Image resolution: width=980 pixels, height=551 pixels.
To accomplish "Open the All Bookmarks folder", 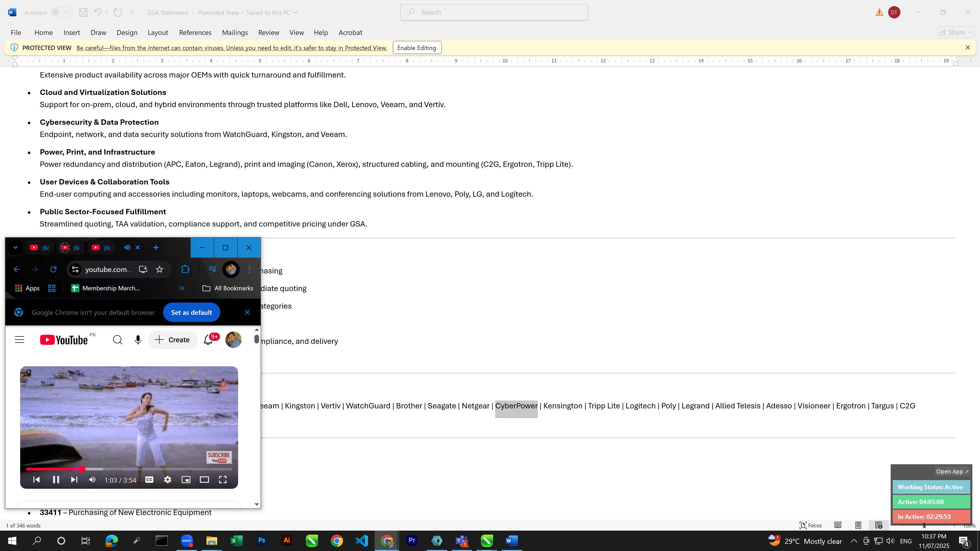I will tap(228, 288).
